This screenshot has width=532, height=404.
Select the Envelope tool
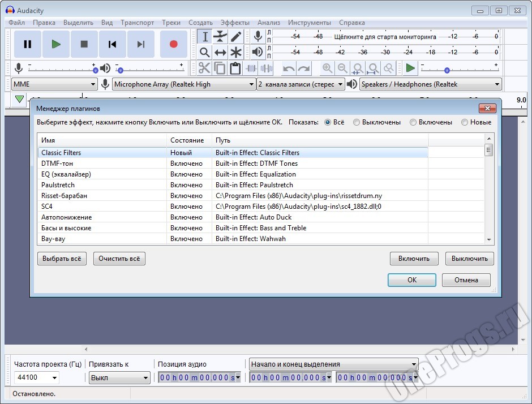point(221,37)
